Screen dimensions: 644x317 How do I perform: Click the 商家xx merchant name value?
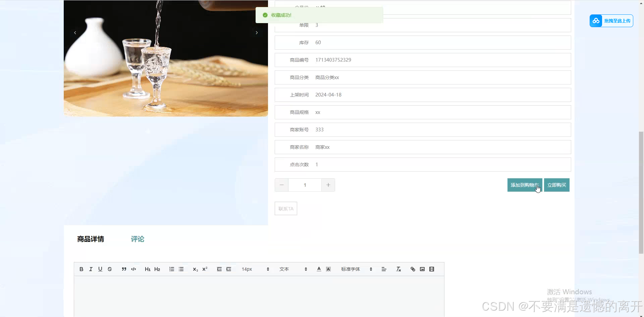pyautogui.click(x=322, y=147)
